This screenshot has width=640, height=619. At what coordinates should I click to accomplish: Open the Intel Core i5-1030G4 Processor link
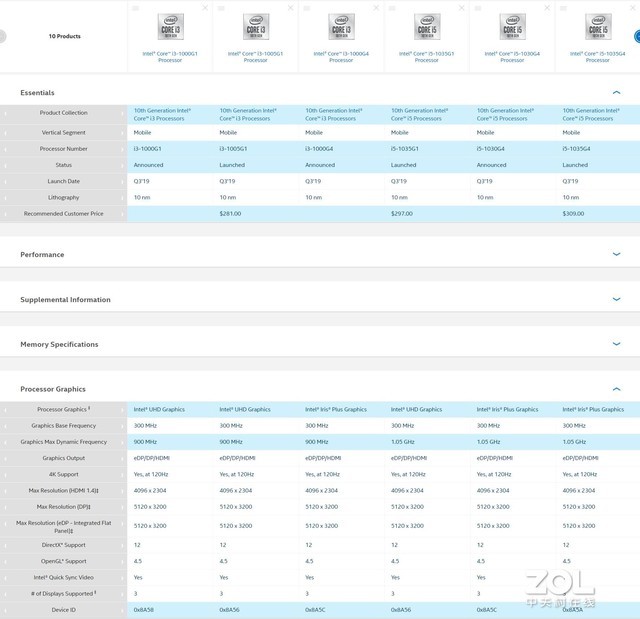(x=512, y=57)
